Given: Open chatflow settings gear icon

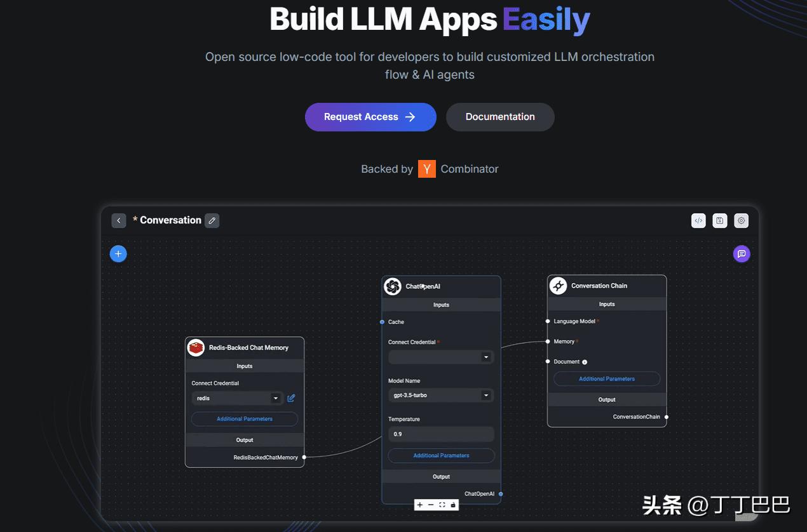Looking at the screenshot, I should coord(741,220).
